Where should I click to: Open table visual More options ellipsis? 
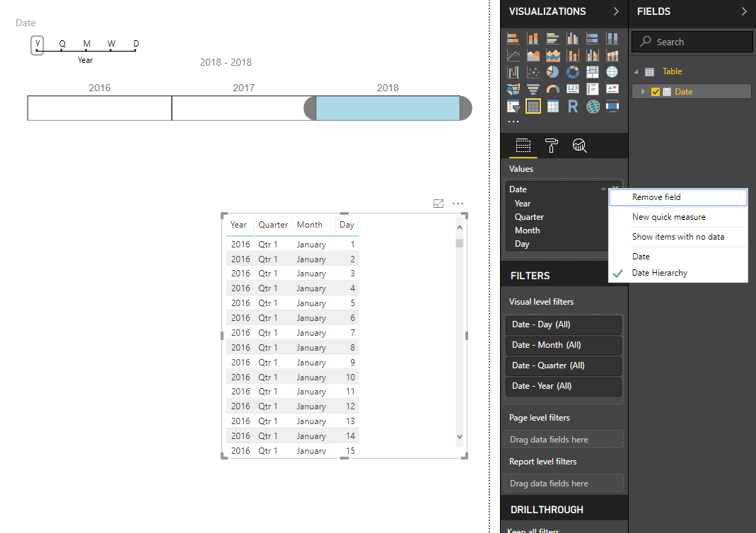tap(458, 204)
